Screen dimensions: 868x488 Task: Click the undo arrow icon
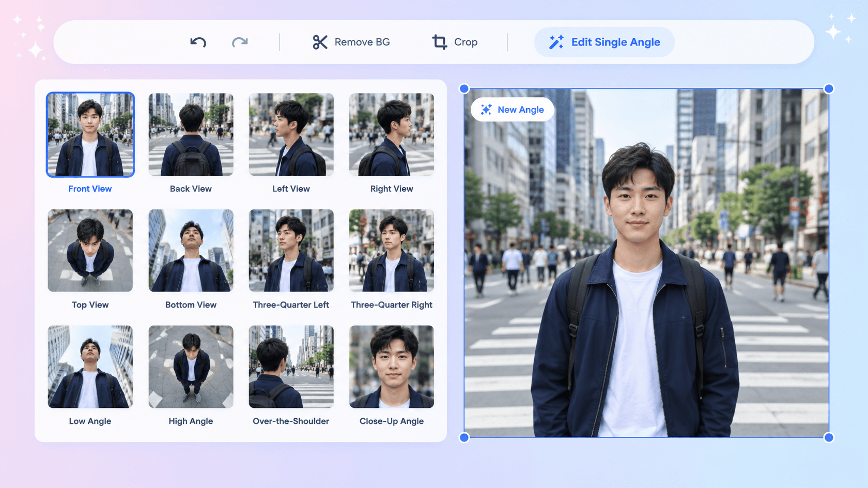(198, 42)
